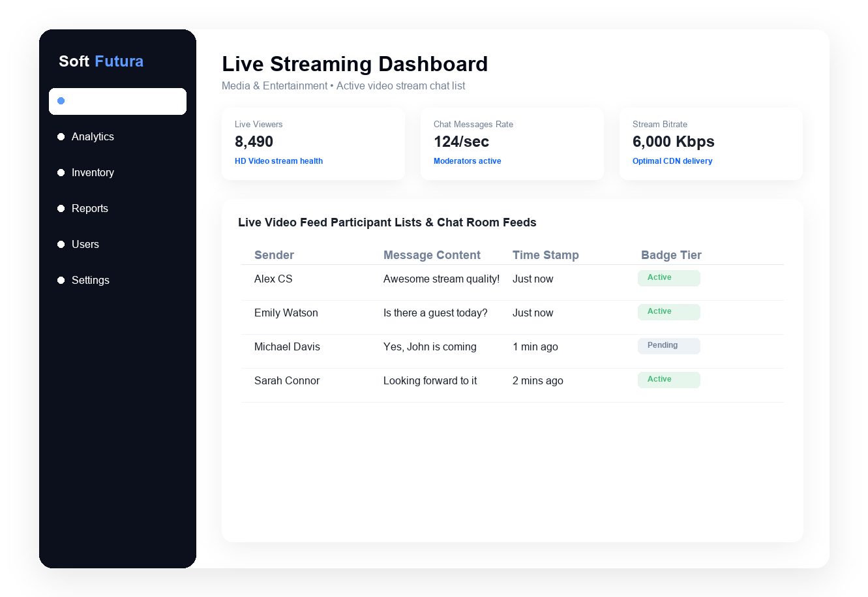Click message 'Awesome stream quality!'
The height and width of the screenshot is (597, 868).
coord(441,279)
